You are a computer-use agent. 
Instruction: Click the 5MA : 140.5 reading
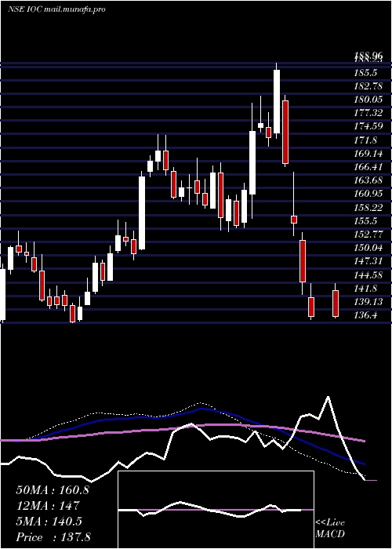[49, 522]
